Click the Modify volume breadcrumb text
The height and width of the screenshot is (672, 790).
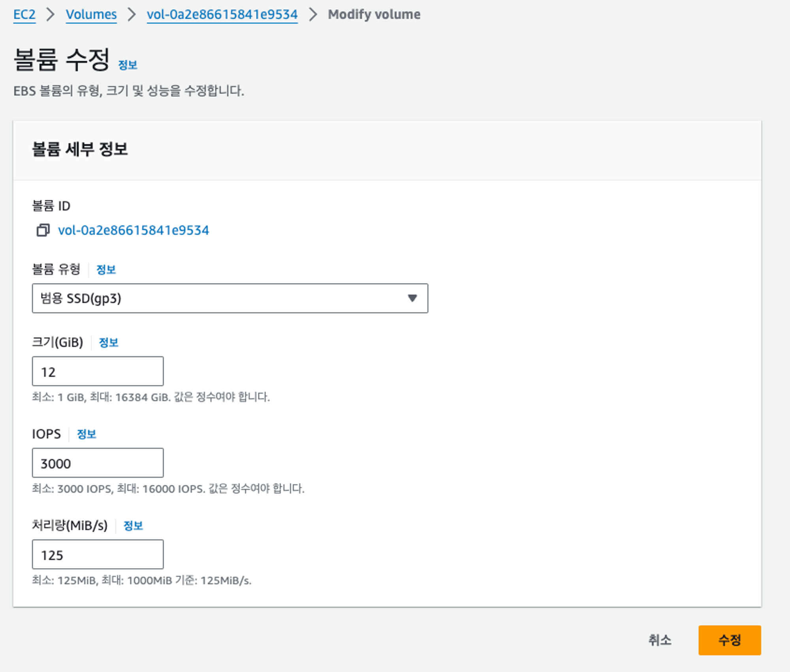click(x=374, y=15)
